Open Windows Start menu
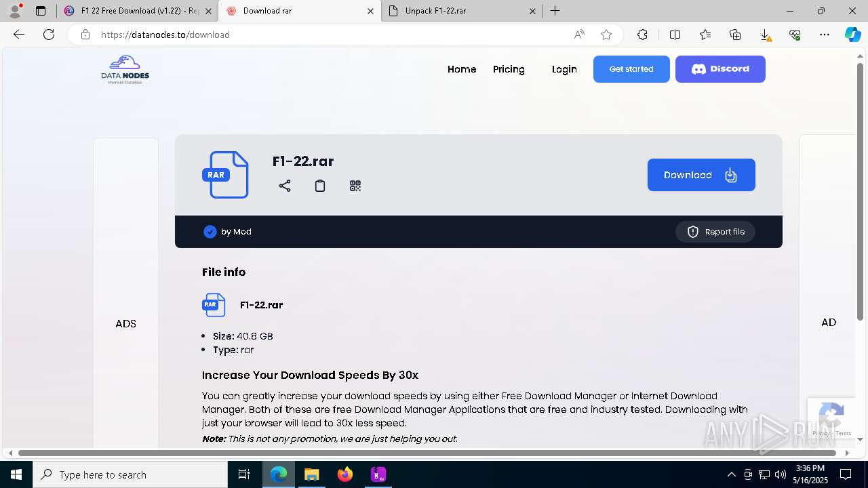The image size is (868, 488). (16, 474)
